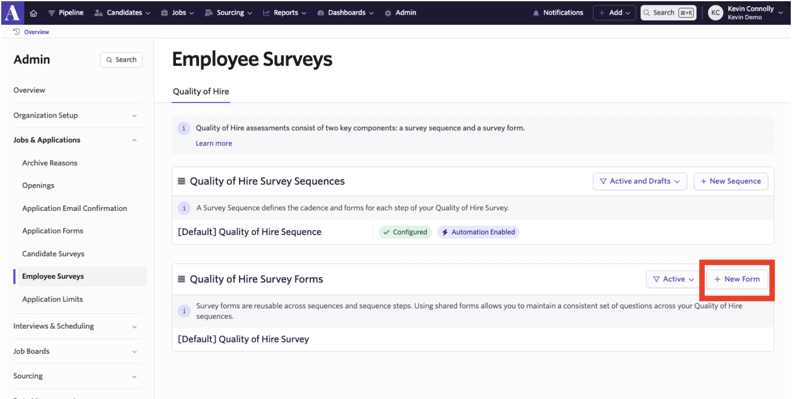The height and width of the screenshot is (399, 792).
Task: Select Overview in the Admin sidebar
Action: coord(29,90)
